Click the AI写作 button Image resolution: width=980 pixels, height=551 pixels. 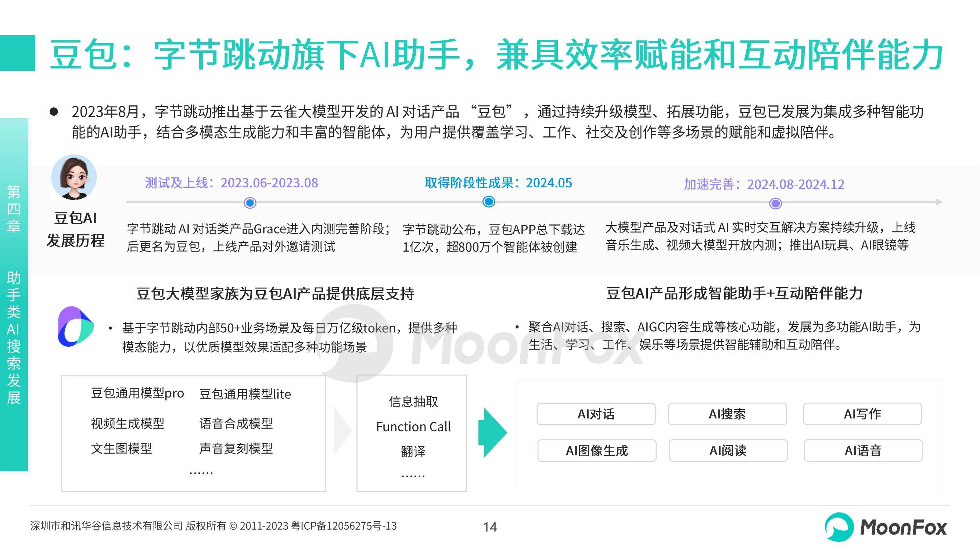tap(862, 414)
